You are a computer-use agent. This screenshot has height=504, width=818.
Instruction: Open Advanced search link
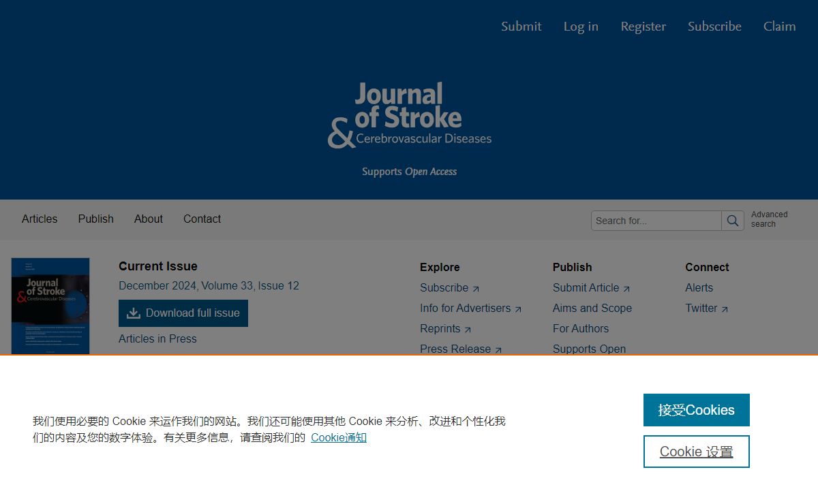769,219
